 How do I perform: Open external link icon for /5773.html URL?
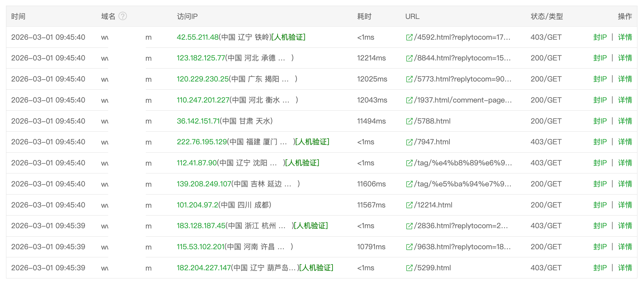click(409, 79)
